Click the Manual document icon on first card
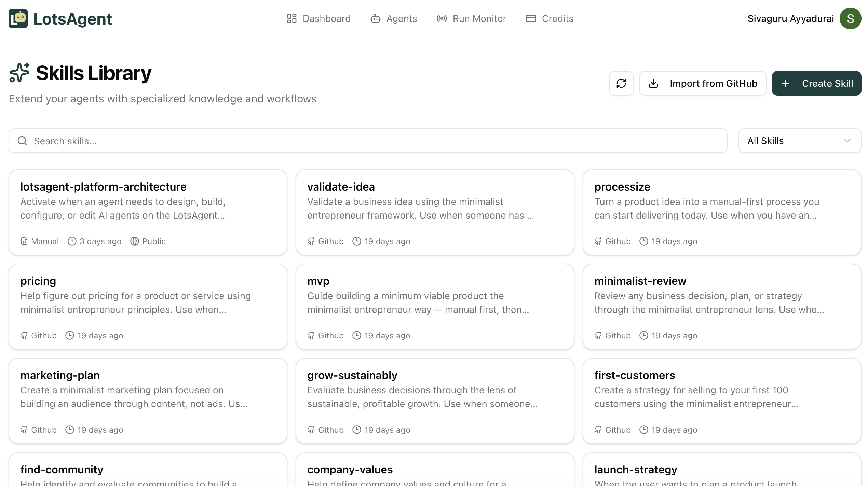This screenshot has height=486, width=868. [24, 241]
